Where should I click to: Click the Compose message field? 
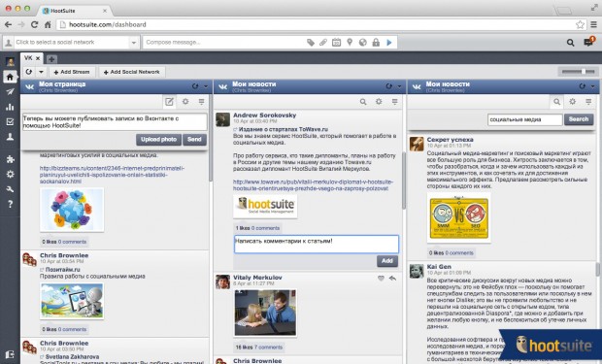pyautogui.click(x=224, y=43)
